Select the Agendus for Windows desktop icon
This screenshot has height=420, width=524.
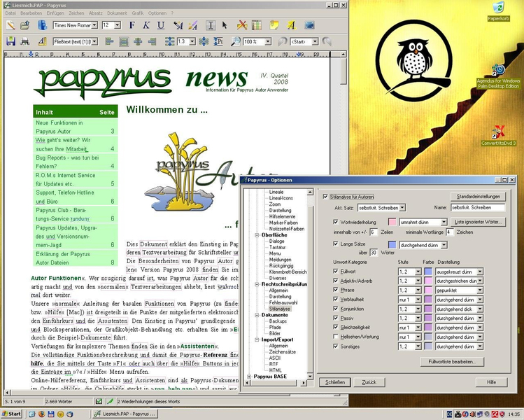coord(498,76)
